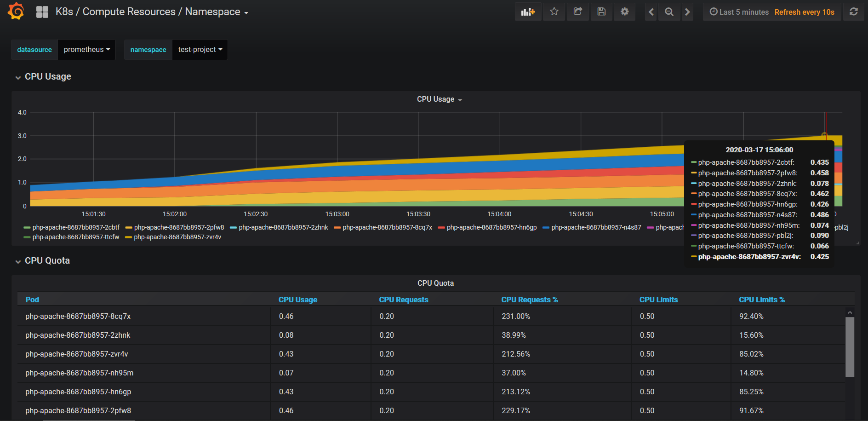Image resolution: width=868 pixels, height=421 pixels.
Task: Toggle legend series php-apache-8687bb8957-2pfw8
Action: click(179, 227)
